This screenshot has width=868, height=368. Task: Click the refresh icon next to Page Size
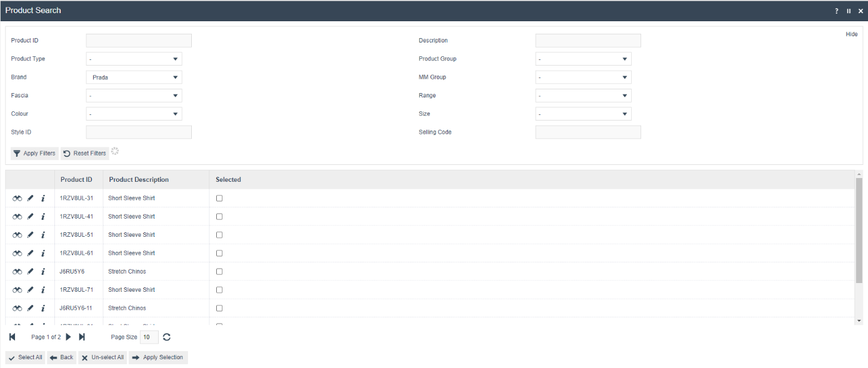point(166,337)
